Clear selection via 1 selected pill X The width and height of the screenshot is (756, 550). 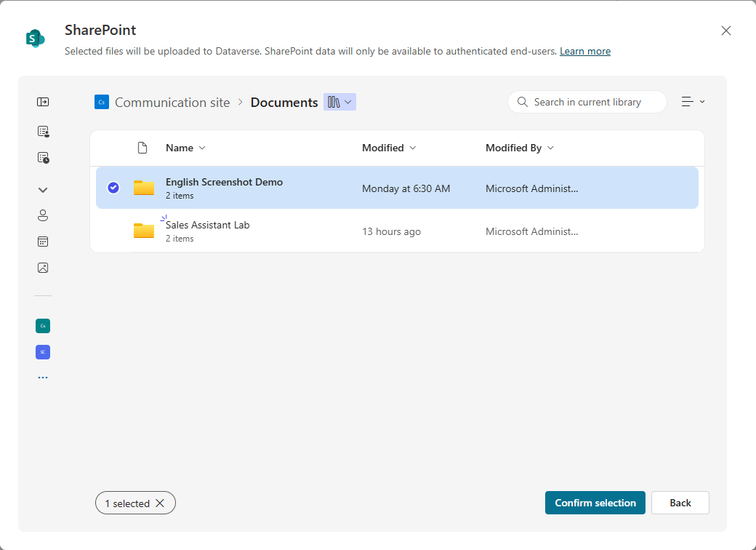160,503
